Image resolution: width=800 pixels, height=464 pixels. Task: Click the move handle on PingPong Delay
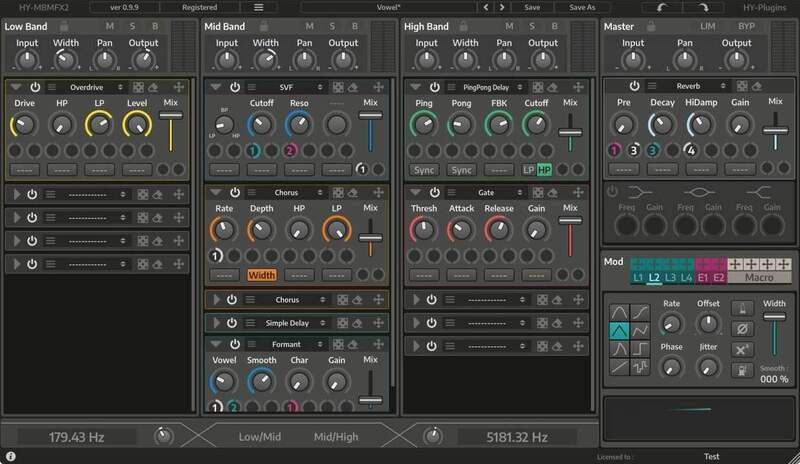(x=576, y=87)
